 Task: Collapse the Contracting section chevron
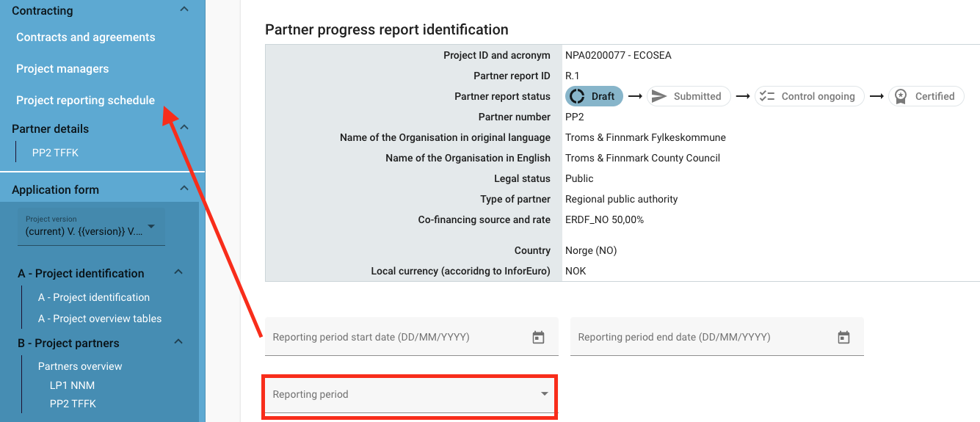point(184,10)
